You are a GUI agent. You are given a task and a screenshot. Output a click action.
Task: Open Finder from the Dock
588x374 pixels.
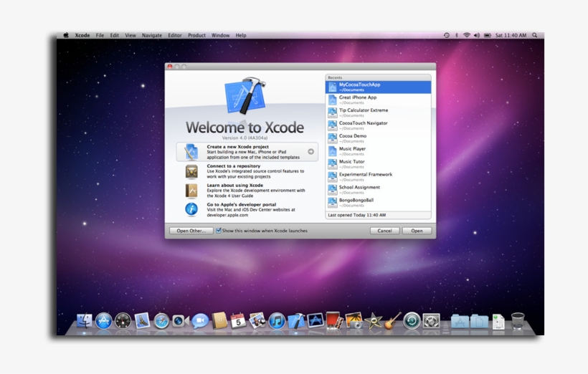coord(85,321)
